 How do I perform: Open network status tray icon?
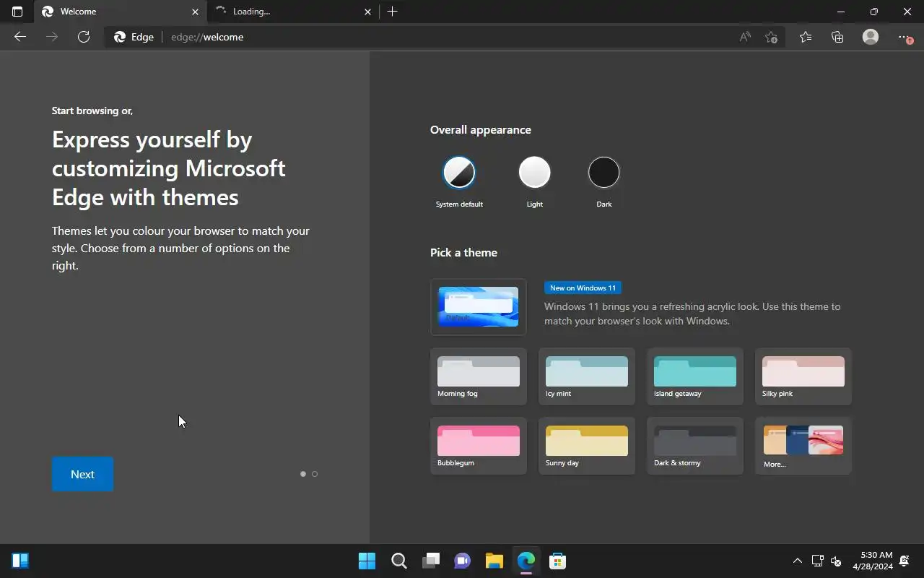pyautogui.click(x=818, y=561)
